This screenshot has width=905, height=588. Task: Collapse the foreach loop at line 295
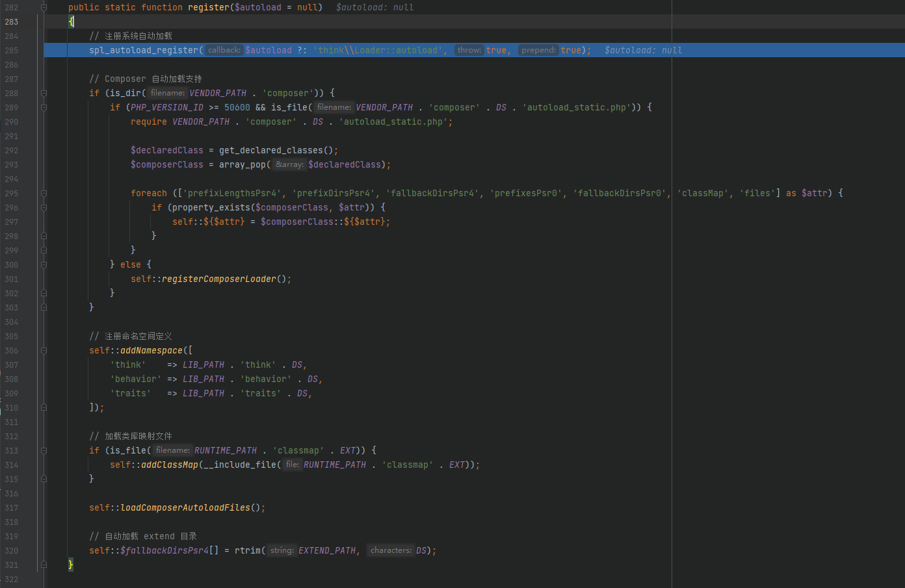click(44, 193)
